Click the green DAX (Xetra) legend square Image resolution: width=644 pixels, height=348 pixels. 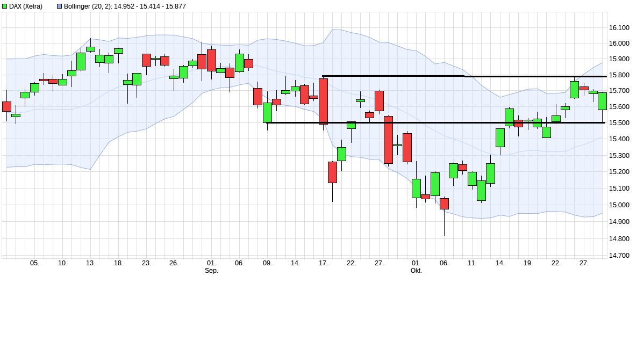pos(5,5)
